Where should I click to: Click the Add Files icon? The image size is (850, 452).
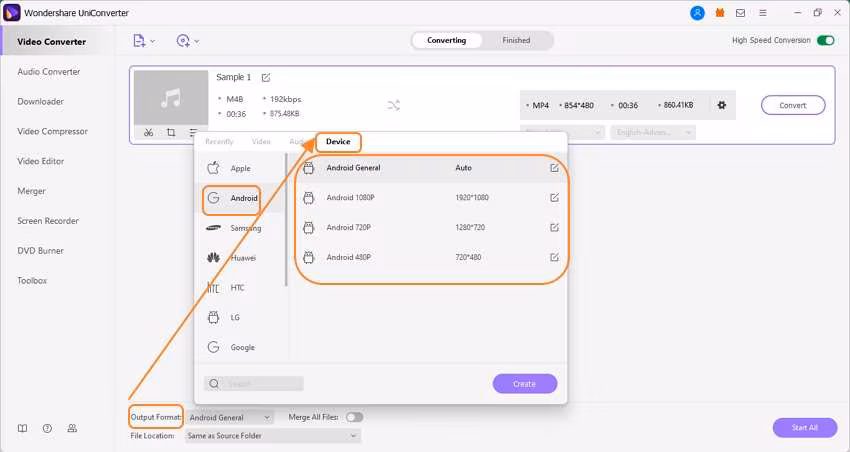(x=139, y=41)
